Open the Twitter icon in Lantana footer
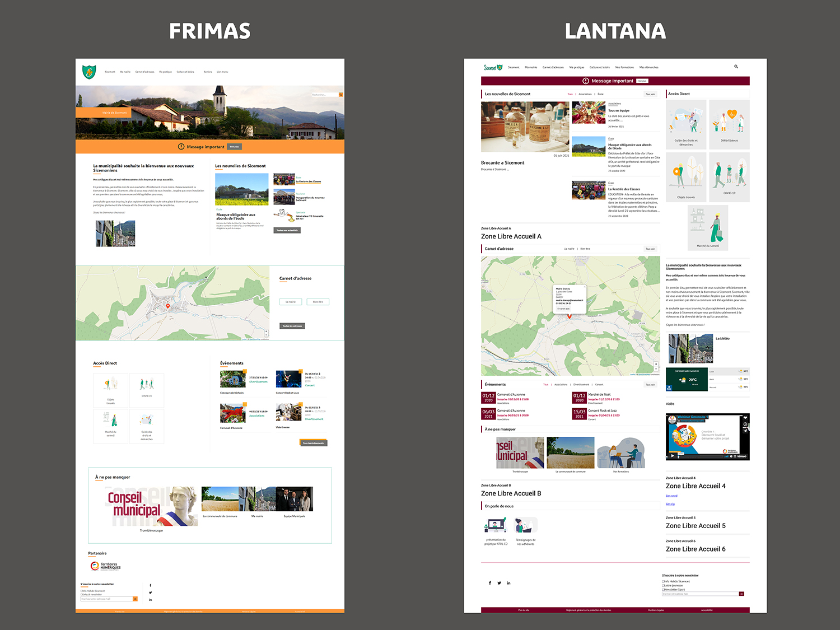This screenshot has height=630, width=840. 499,583
